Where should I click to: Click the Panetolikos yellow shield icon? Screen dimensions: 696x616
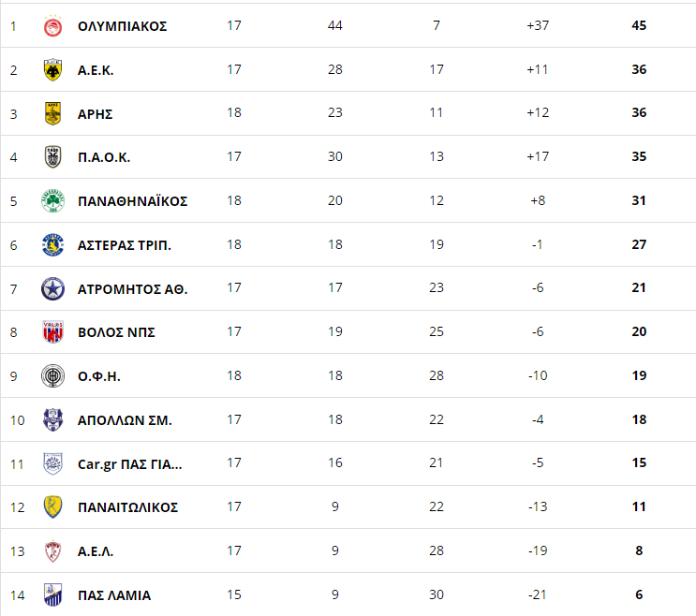click(x=52, y=507)
